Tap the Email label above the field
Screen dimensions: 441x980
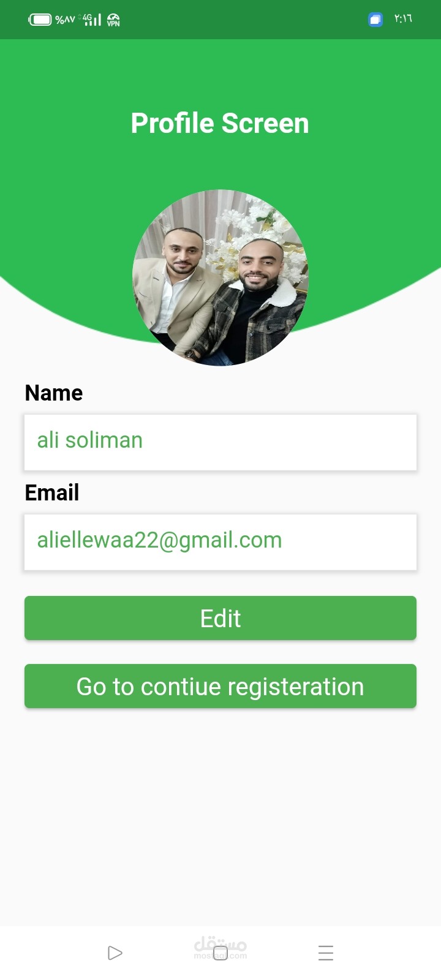pyautogui.click(x=52, y=492)
